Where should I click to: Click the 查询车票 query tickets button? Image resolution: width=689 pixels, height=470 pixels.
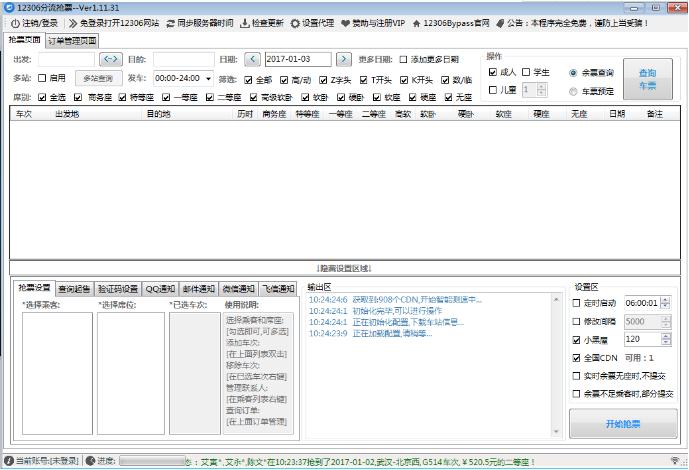click(647, 79)
